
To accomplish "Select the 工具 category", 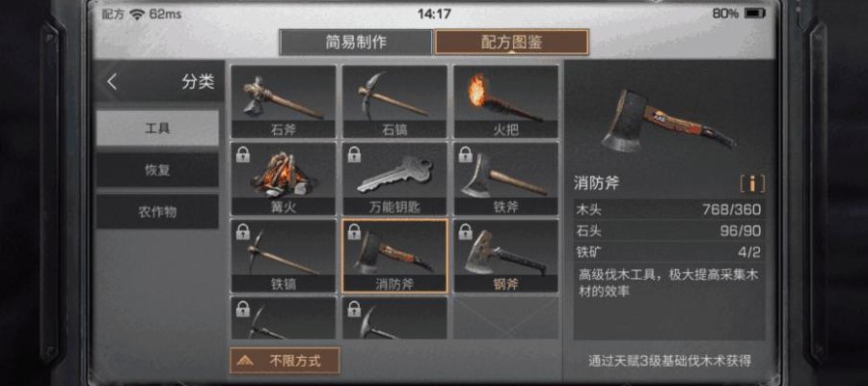I will point(158,128).
